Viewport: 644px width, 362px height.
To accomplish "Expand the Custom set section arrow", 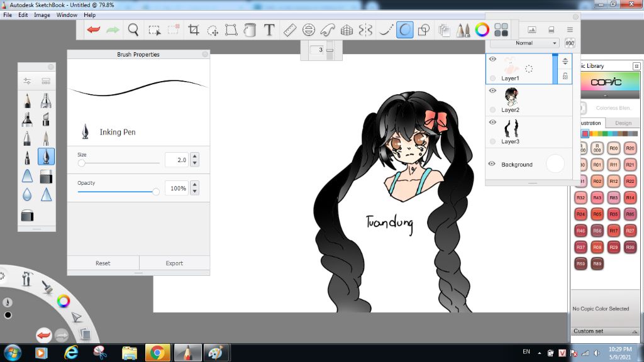I will point(635,331).
